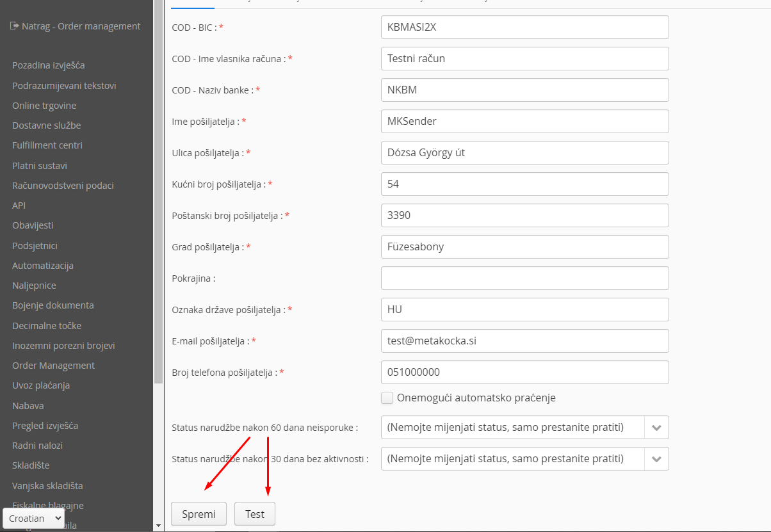The width and height of the screenshot is (771, 532).
Task: Go to Automatizacija settings
Action: point(43,266)
